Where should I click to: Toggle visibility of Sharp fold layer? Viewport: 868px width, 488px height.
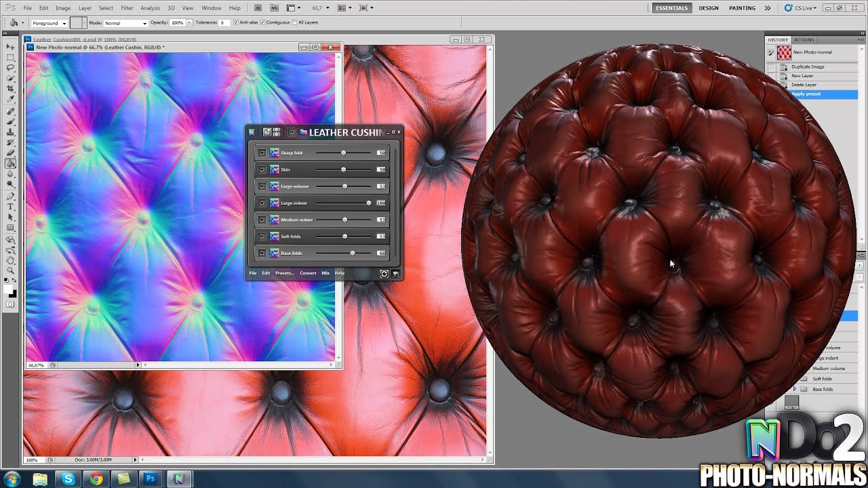tap(262, 153)
